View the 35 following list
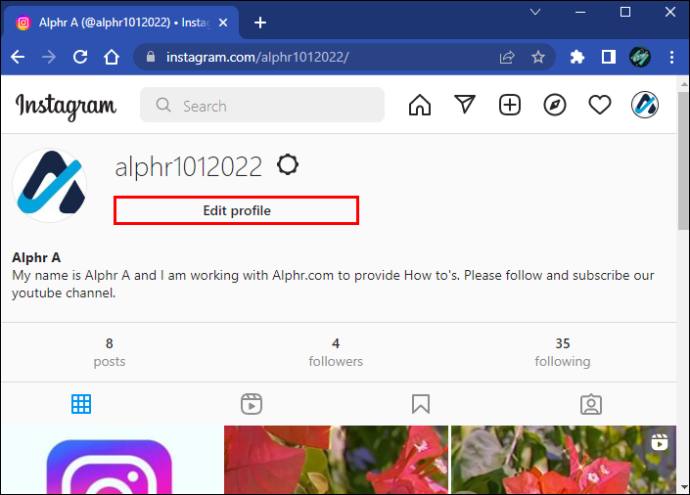The height and width of the screenshot is (495, 690). click(562, 352)
